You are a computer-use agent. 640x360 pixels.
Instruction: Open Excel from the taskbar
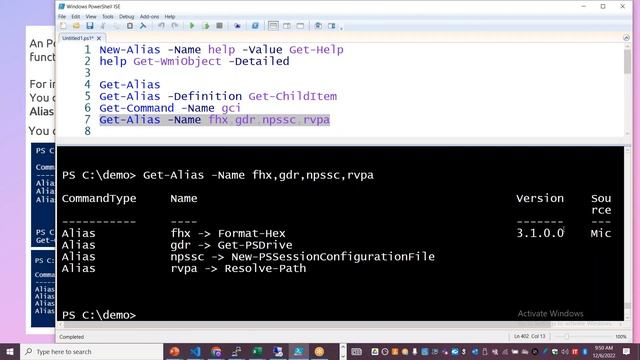tap(258, 351)
